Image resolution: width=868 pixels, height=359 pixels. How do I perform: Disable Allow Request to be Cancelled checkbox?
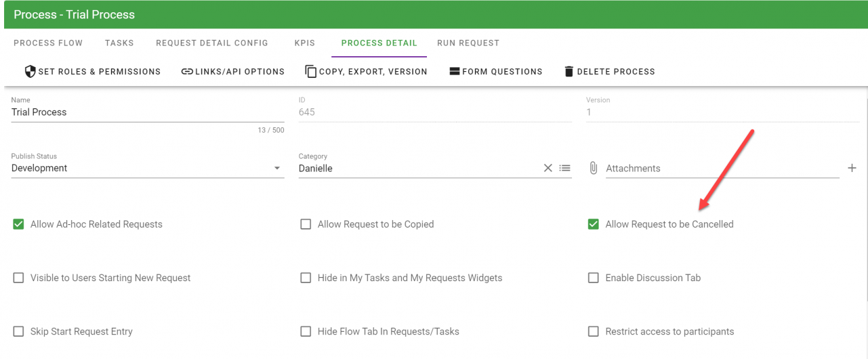594,224
